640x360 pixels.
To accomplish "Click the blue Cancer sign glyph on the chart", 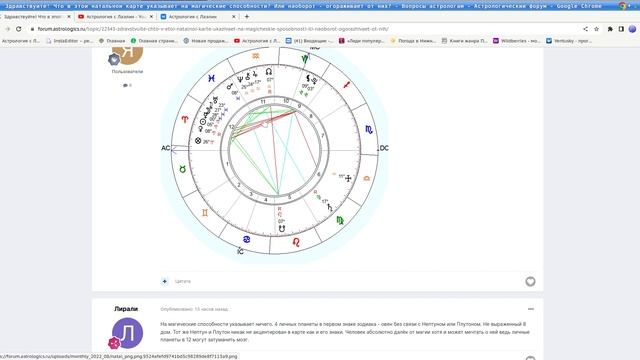I will [247, 239].
